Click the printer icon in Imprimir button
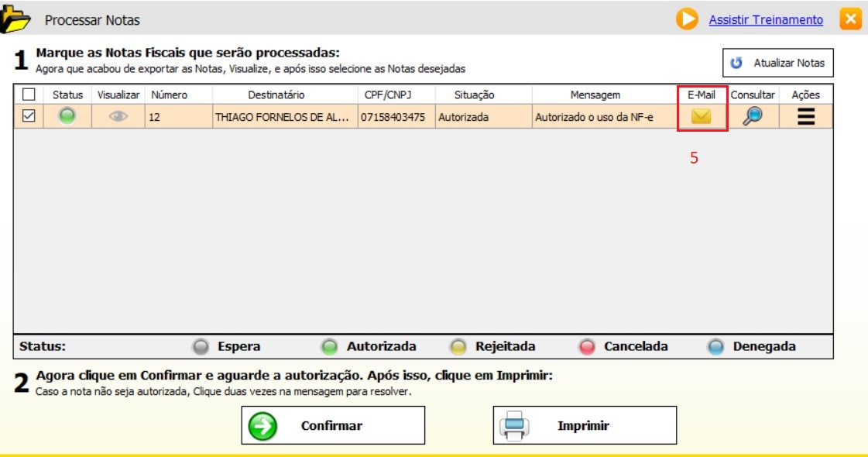This screenshot has height=457, width=868. coord(514,425)
